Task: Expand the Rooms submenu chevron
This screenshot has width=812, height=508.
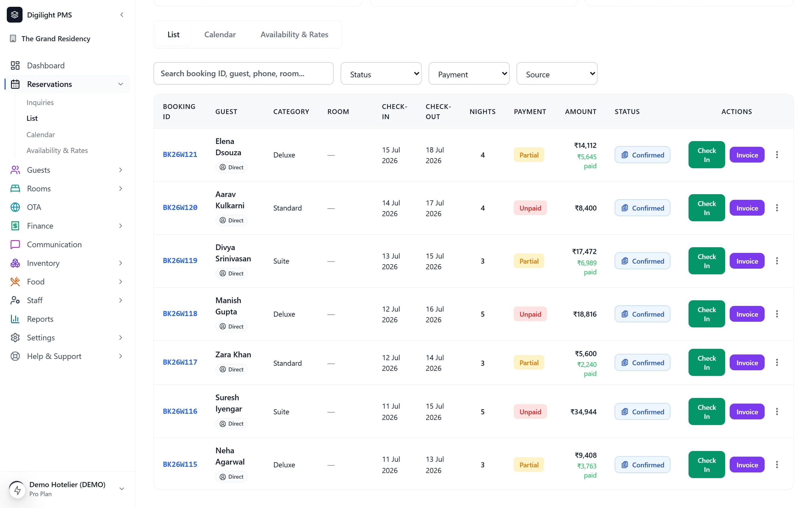Action: (x=120, y=189)
